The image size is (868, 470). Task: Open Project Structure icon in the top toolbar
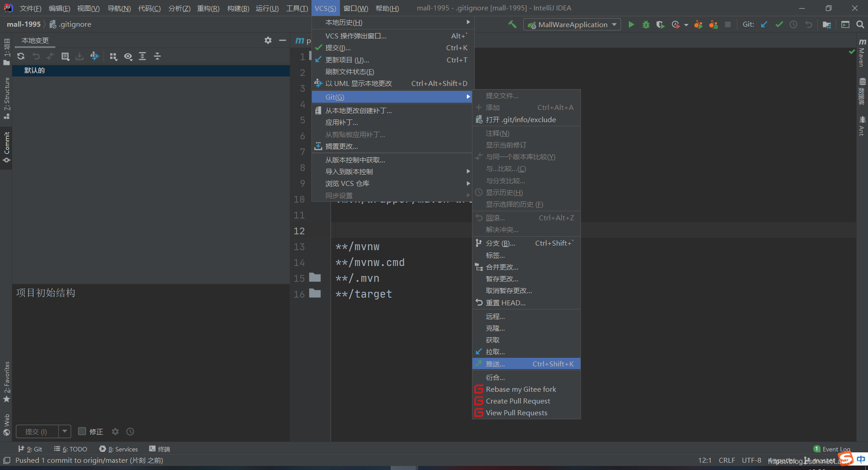(x=827, y=24)
